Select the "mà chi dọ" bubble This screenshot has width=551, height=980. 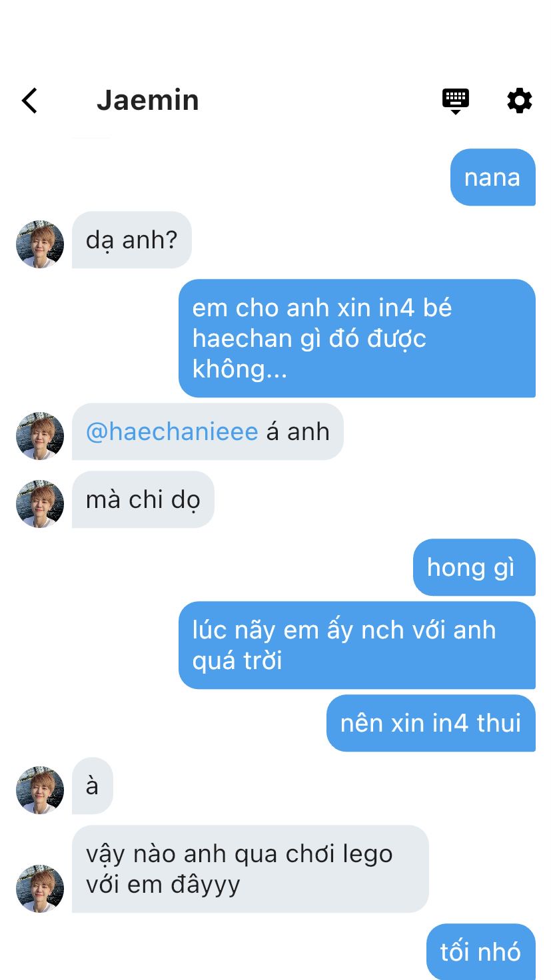coord(143,499)
